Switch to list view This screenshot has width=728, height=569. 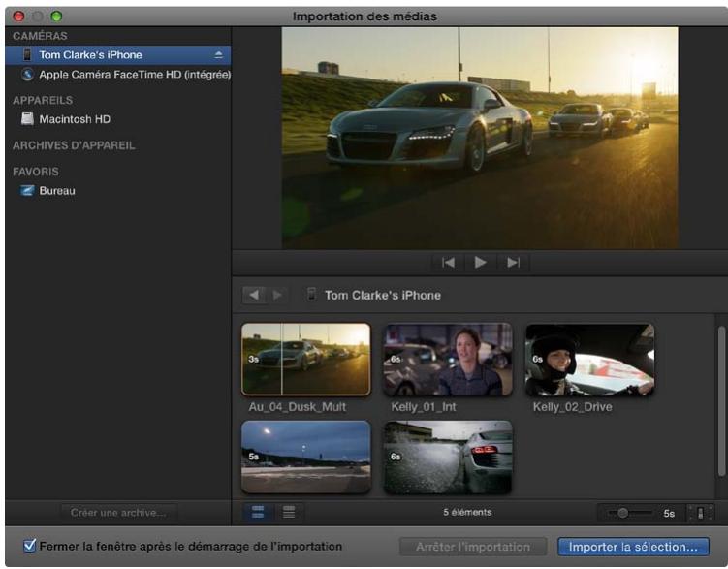click(289, 513)
